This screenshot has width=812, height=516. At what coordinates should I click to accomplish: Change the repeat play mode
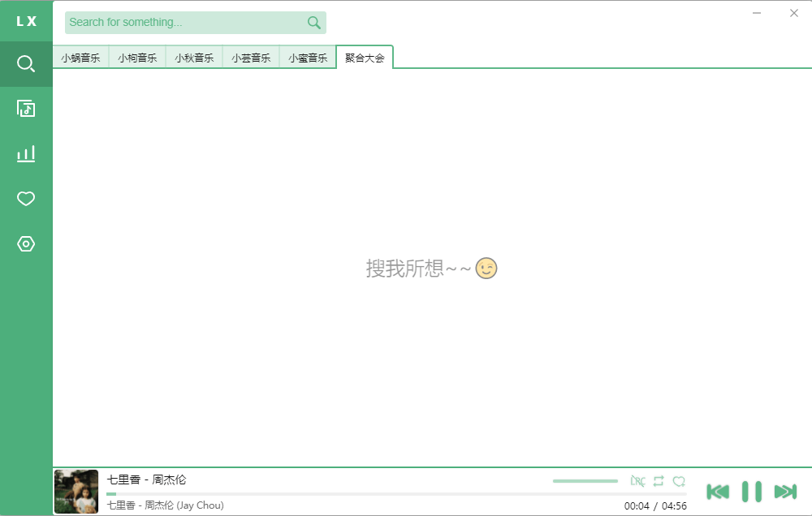click(x=659, y=481)
